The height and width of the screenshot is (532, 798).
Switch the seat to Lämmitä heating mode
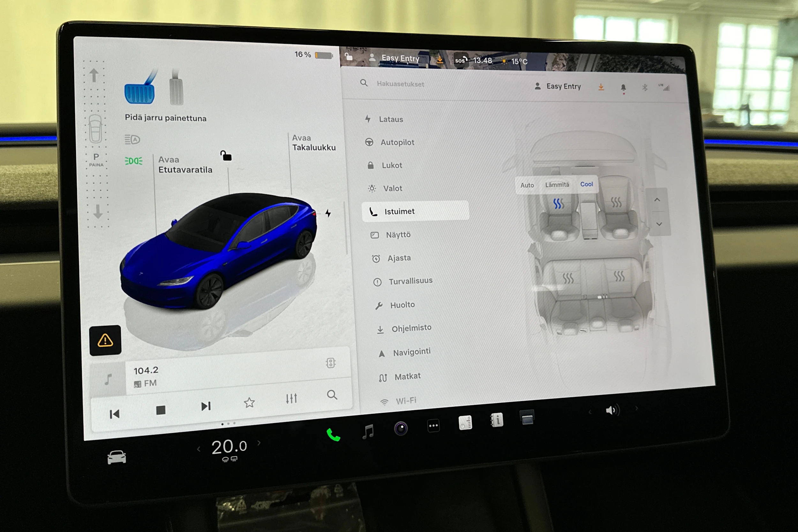tap(557, 185)
